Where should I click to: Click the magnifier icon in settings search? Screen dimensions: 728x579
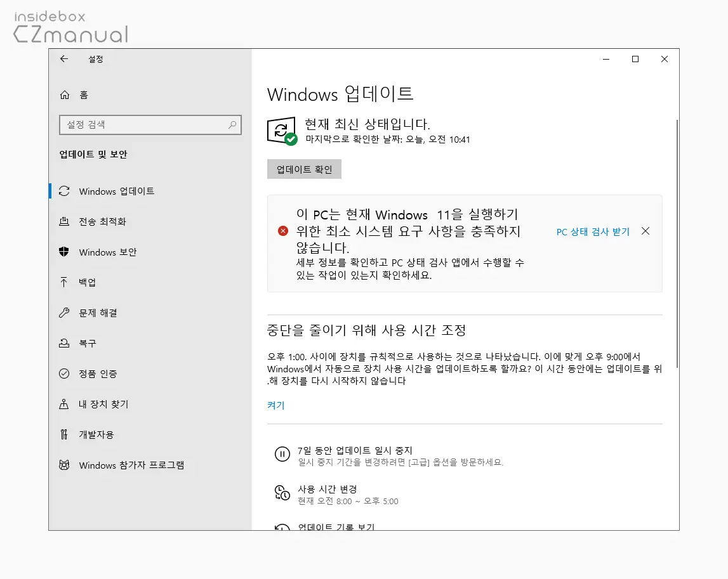click(x=232, y=125)
